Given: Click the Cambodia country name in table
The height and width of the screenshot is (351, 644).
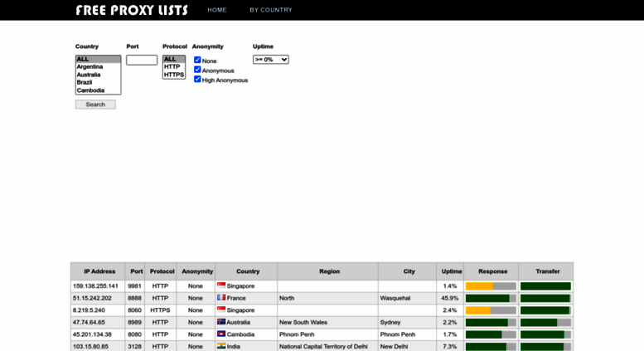Looking at the screenshot, I should pos(240,334).
